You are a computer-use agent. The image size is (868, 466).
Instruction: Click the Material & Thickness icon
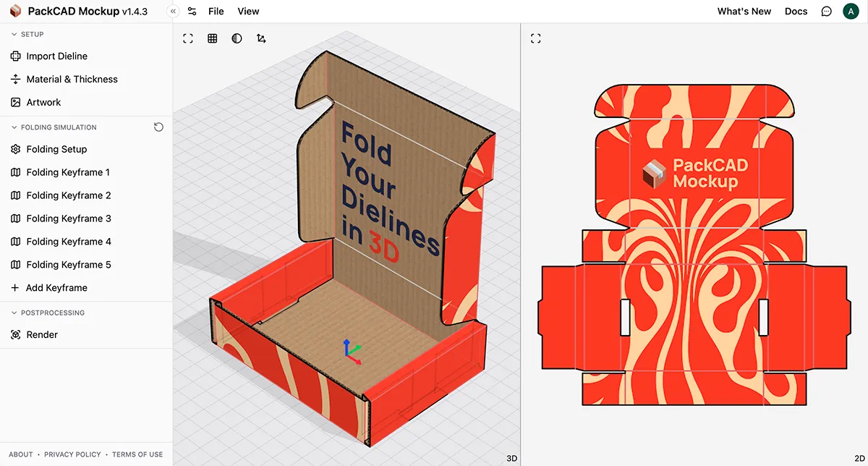pyautogui.click(x=16, y=79)
